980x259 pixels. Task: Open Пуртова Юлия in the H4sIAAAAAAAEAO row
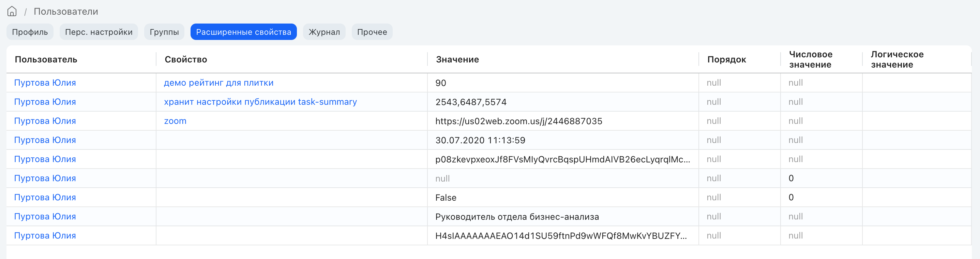pyautogui.click(x=45, y=235)
